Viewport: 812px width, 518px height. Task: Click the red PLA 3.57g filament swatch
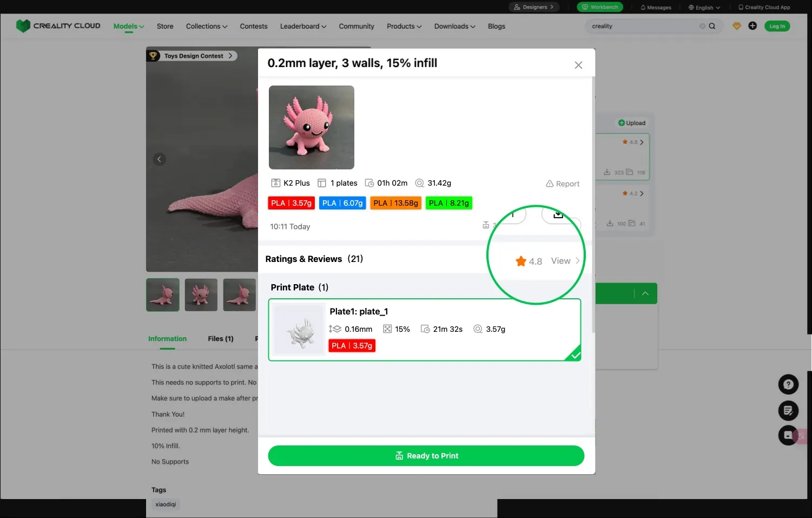pyautogui.click(x=291, y=203)
